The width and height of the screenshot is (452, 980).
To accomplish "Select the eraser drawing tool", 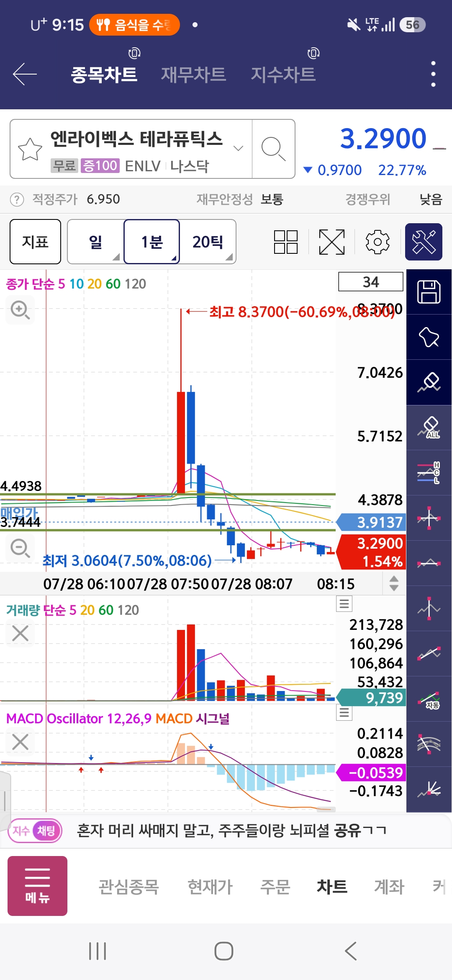I will (429, 382).
